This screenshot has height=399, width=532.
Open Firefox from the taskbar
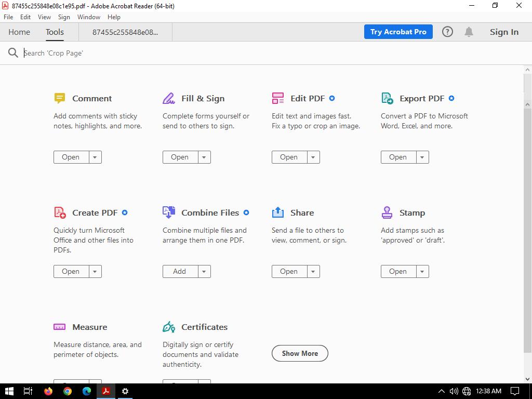point(48,391)
